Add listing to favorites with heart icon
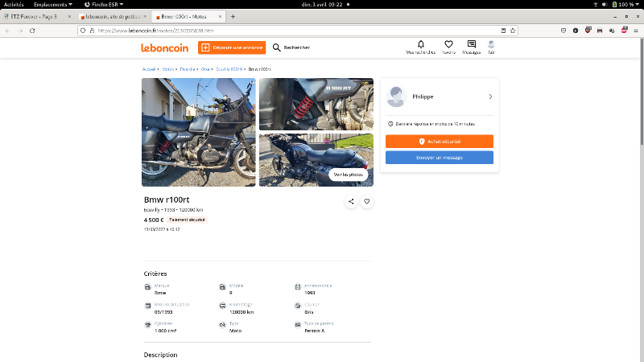Viewport: 644px width, 362px height. pos(367,201)
